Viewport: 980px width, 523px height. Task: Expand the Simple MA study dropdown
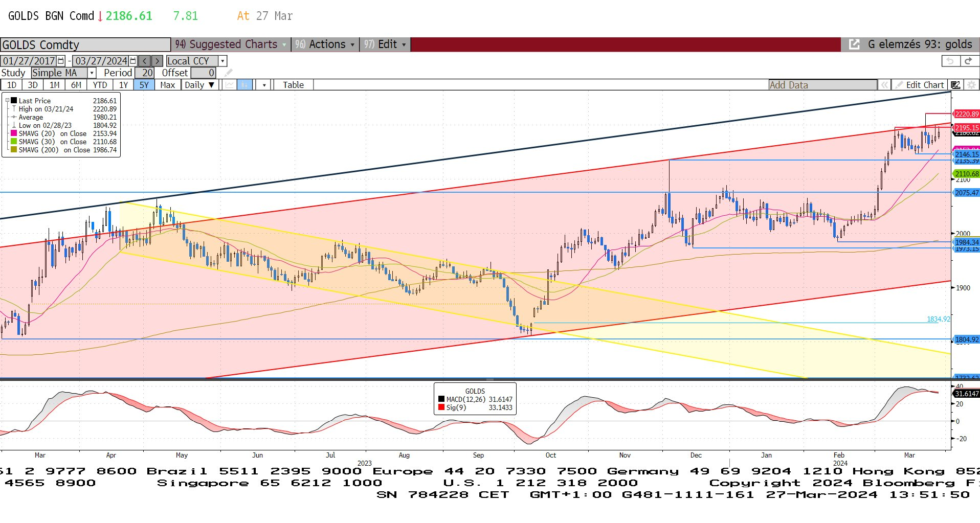pyautogui.click(x=92, y=73)
